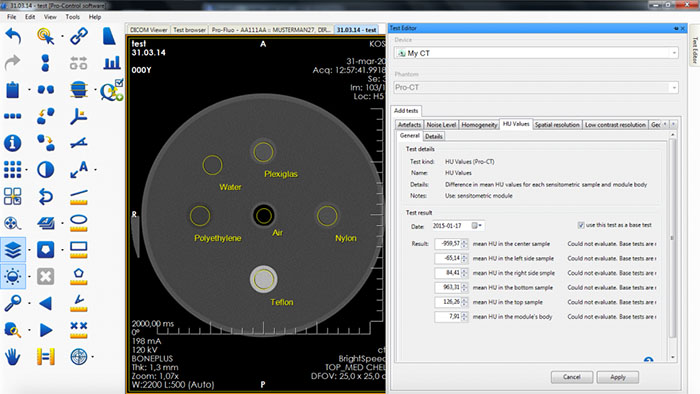Click the right-pointing triangle next icon
The height and width of the screenshot is (394, 700).
pyautogui.click(x=46, y=330)
